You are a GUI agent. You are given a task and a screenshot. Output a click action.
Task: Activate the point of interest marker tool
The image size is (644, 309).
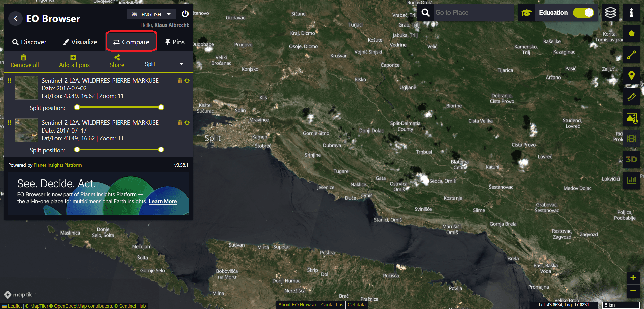(631, 75)
